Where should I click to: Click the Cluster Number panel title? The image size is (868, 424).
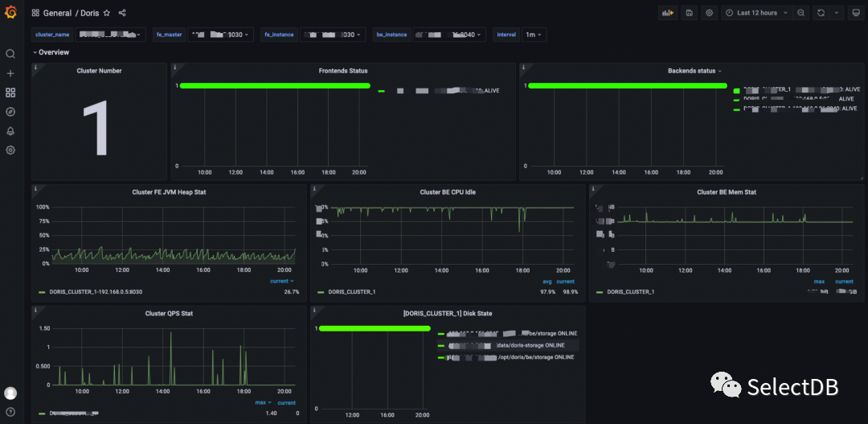tap(99, 71)
